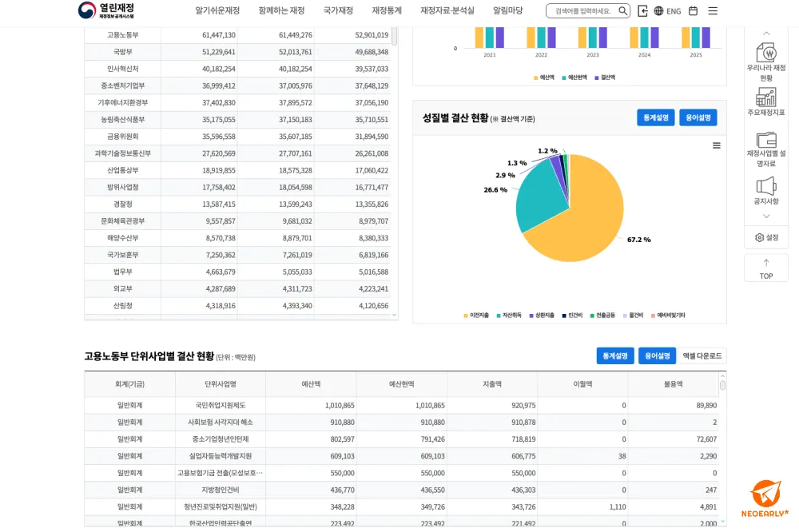Toggle 이전지출 legend in pie chart

[x=476, y=316]
